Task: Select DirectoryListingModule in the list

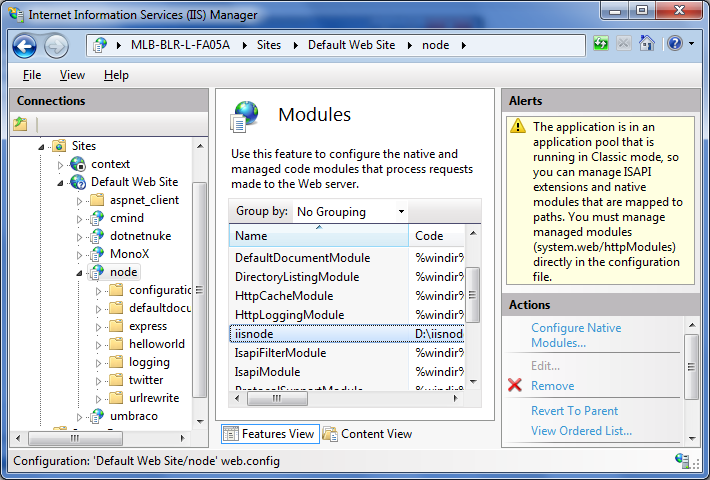Action: pos(346,277)
